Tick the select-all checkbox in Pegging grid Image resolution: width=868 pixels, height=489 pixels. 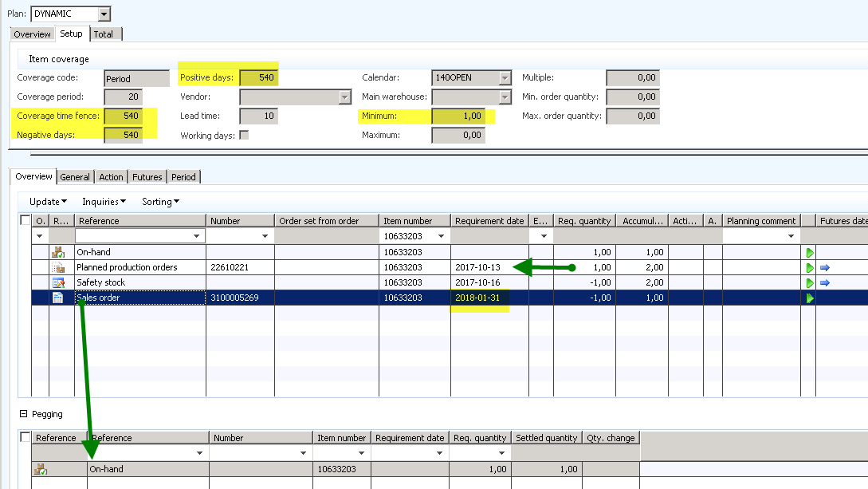25,437
